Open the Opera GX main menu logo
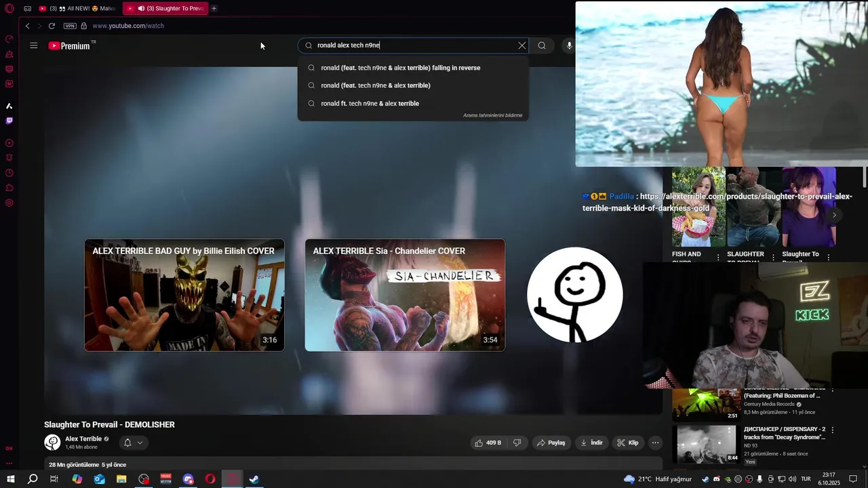This screenshot has height=488, width=868. [9, 9]
